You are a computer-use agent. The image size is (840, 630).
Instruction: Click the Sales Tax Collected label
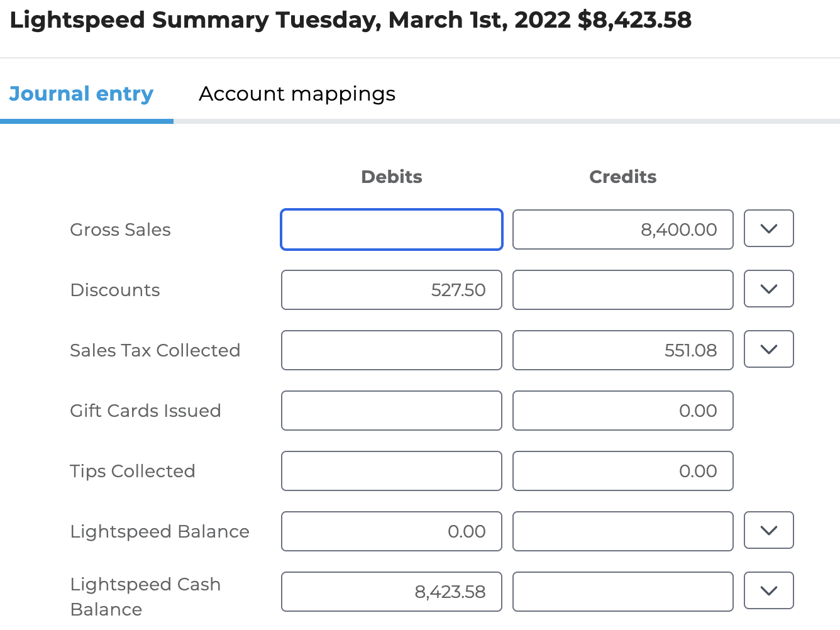pos(155,350)
